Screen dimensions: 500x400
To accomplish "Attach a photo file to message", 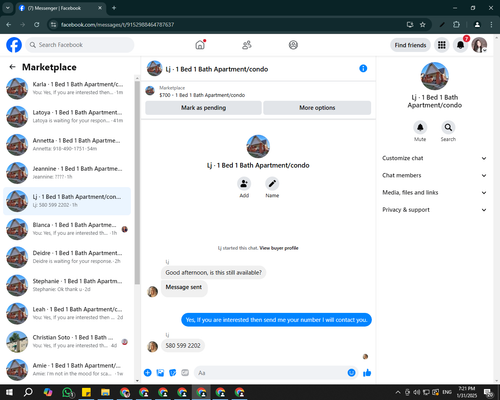I will click(x=160, y=373).
